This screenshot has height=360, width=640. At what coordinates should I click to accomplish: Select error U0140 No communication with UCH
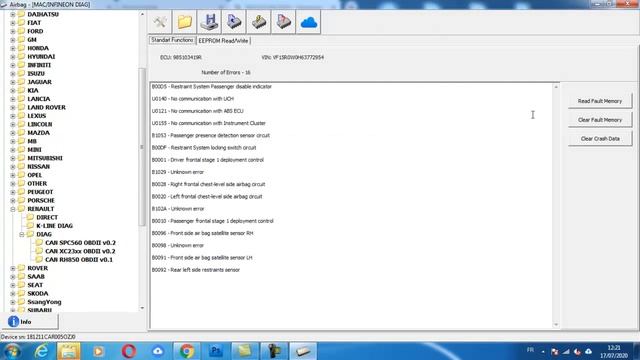coord(193,99)
